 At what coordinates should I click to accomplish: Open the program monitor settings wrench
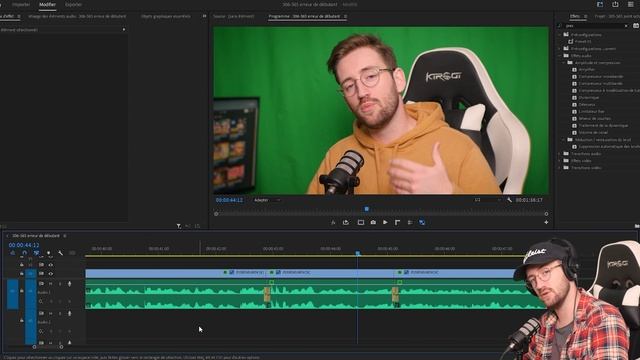click(x=509, y=200)
